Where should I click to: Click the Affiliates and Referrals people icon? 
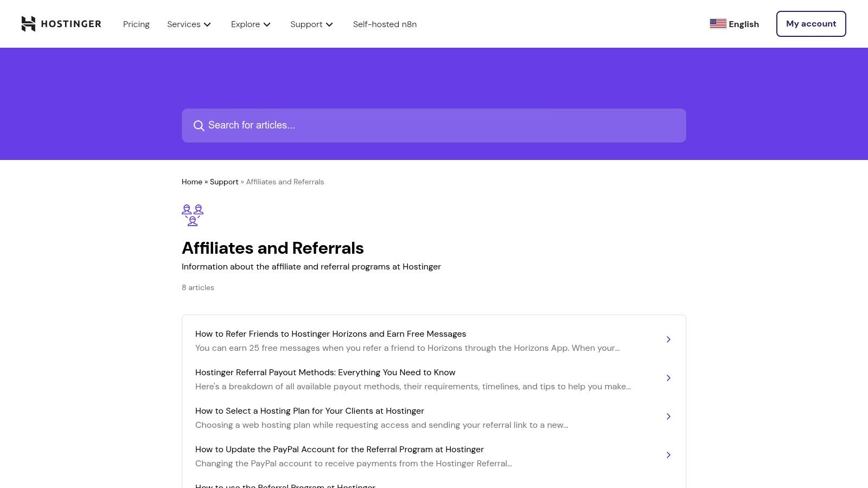193,215
